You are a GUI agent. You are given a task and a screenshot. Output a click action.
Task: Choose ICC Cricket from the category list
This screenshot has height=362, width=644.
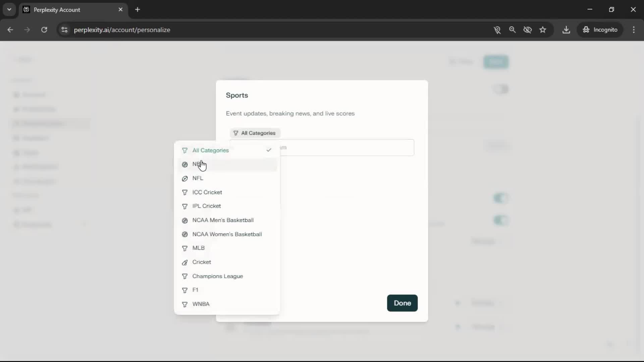pos(207,192)
